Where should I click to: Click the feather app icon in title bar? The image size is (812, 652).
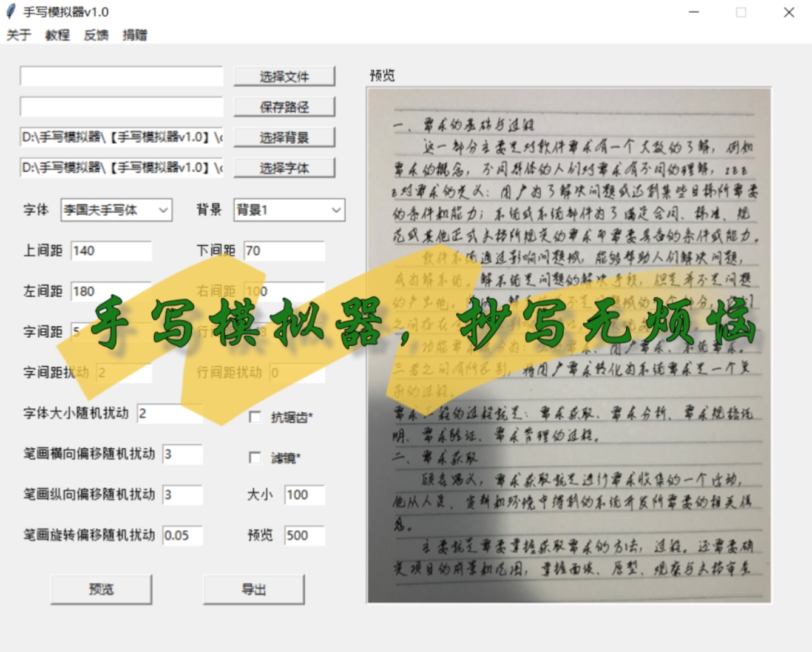click(x=10, y=12)
